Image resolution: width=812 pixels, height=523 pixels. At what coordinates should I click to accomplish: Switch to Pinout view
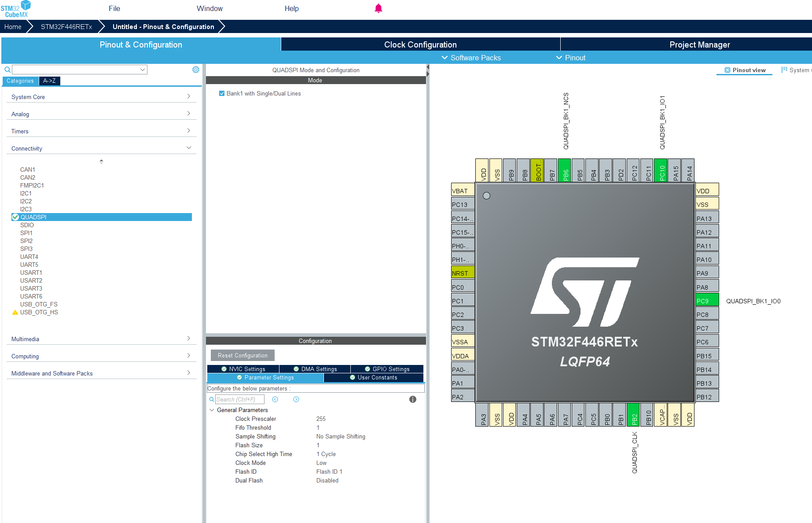coord(744,70)
